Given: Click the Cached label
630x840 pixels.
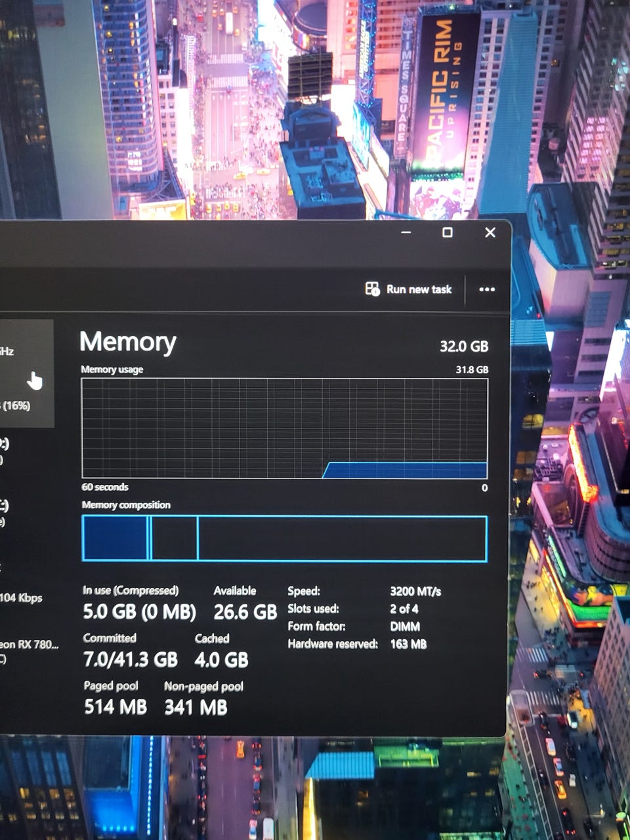Looking at the screenshot, I should 212,639.
